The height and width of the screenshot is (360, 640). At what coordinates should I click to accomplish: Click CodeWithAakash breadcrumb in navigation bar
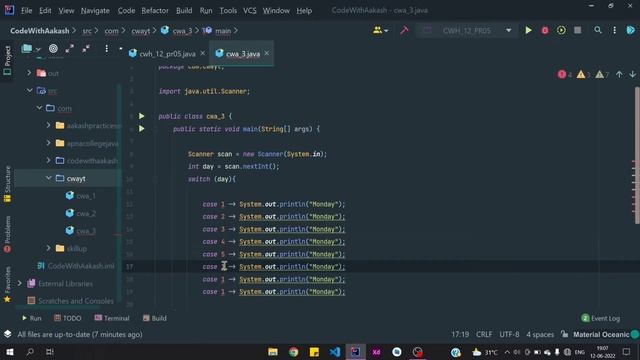pos(40,31)
